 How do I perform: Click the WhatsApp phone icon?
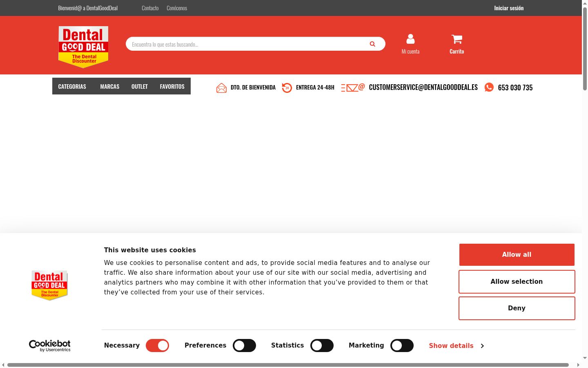(x=489, y=87)
